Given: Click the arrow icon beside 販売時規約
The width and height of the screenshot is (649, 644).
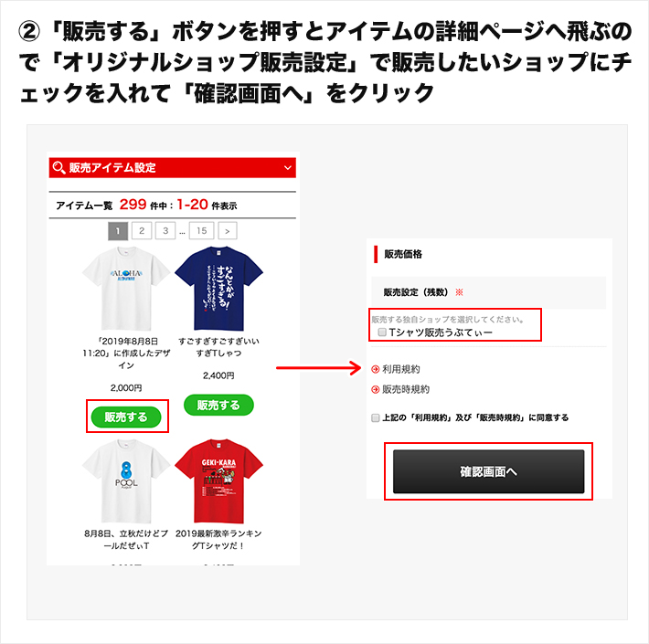Looking at the screenshot, I should [376, 389].
